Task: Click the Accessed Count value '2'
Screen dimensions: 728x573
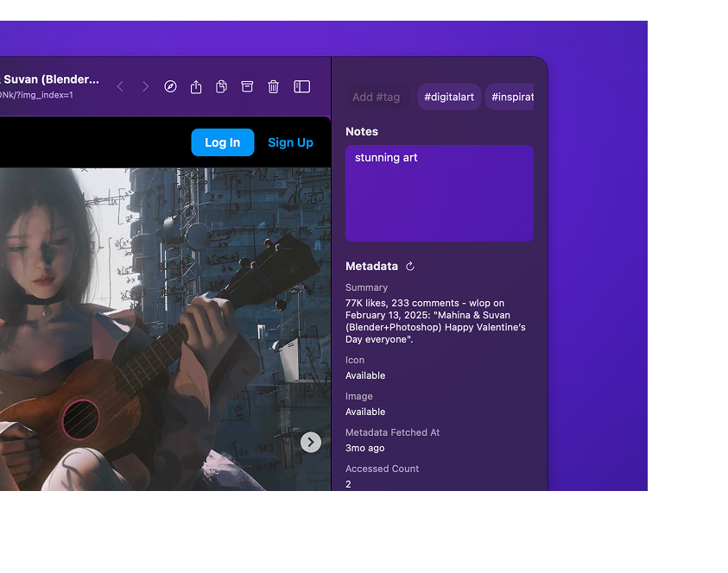Action: pos(348,484)
